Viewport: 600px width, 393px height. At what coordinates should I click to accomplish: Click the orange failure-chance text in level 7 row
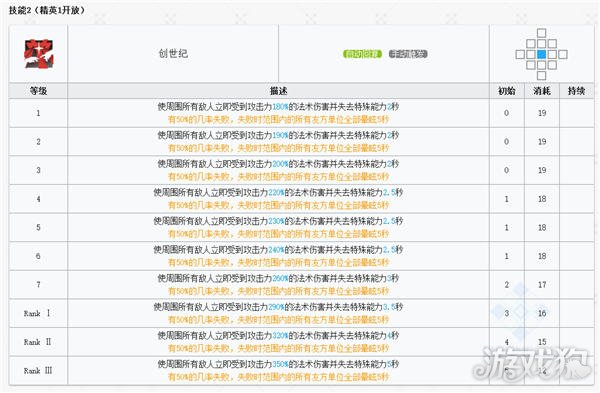coord(279,292)
